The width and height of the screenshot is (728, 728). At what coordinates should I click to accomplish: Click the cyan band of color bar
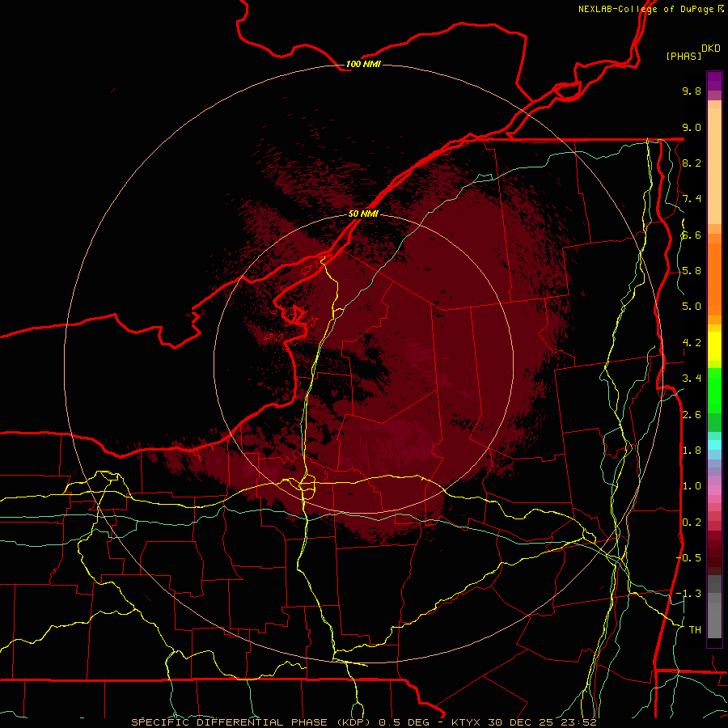pos(714,445)
